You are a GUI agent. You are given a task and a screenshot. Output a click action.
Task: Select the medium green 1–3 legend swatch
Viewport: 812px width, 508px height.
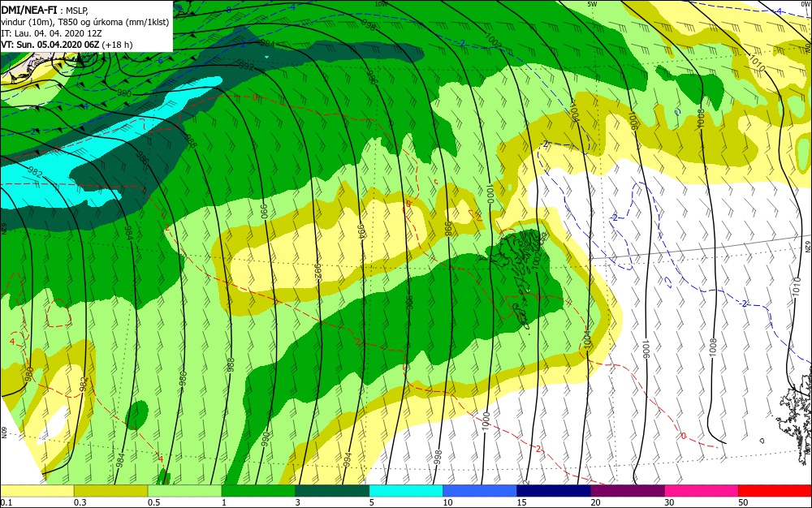pos(258,491)
